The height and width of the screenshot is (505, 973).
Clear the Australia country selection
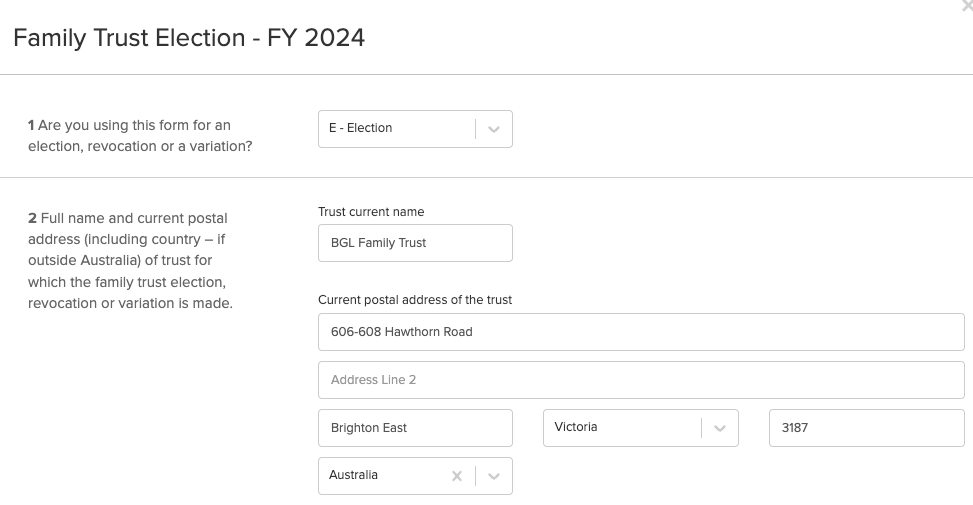(x=457, y=476)
